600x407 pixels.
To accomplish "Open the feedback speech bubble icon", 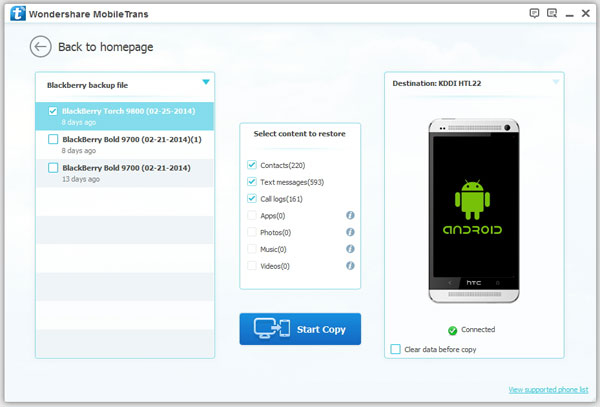I will tap(534, 14).
